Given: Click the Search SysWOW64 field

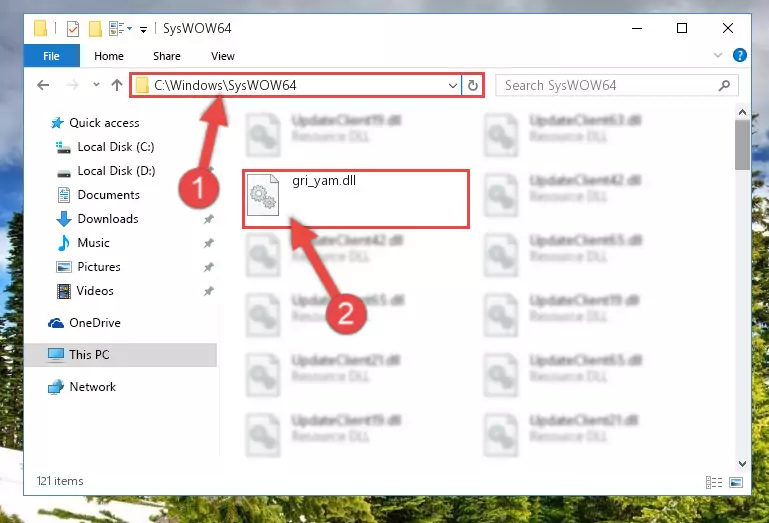Looking at the screenshot, I should (616, 85).
